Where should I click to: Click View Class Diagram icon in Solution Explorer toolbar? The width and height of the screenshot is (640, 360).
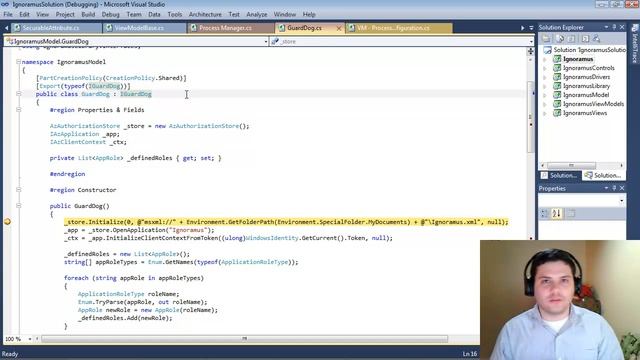pyautogui.click(x=597, y=38)
